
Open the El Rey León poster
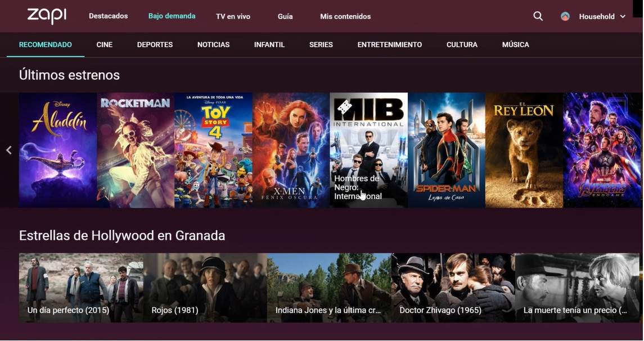[524, 150]
